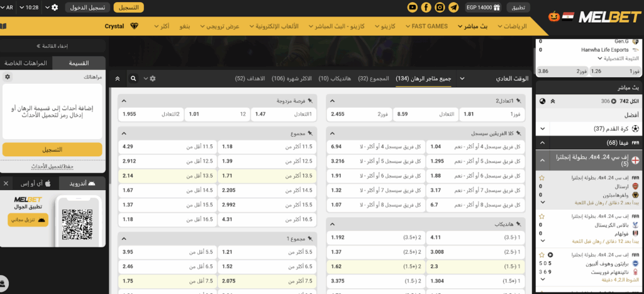Open the الرياضات menu
Image resolution: width=644 pixels, height=294 pixels.
point(511,26)
